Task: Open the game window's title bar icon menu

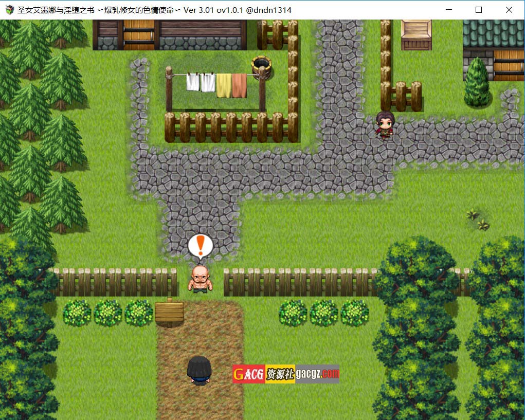Action: [9, 10]
